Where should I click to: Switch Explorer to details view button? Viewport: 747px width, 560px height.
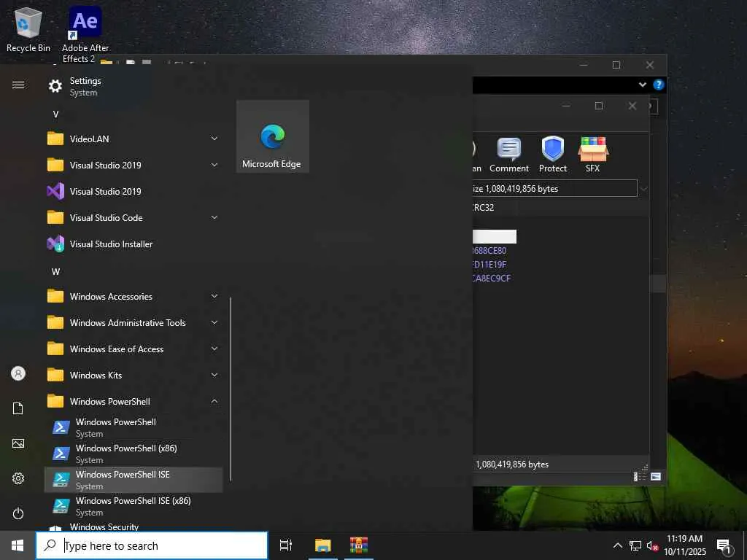pos(640,476)
